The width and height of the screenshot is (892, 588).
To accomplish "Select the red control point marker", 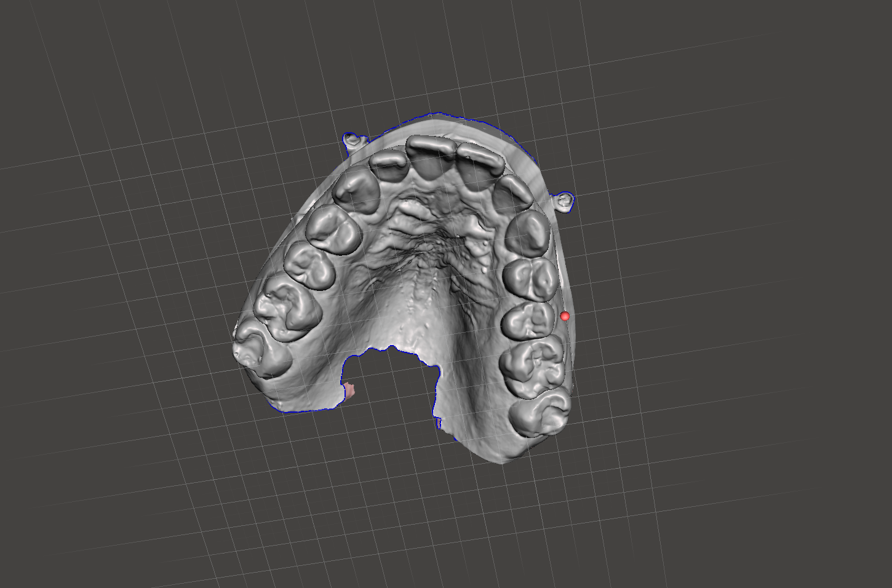I will 563,316.
